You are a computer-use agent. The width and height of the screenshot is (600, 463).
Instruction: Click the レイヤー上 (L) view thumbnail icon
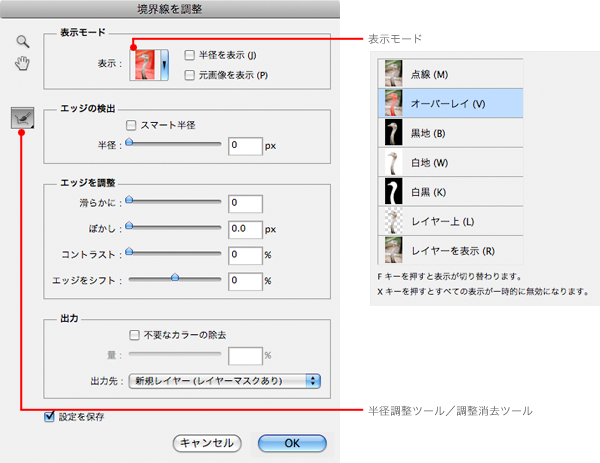[393, 219]
